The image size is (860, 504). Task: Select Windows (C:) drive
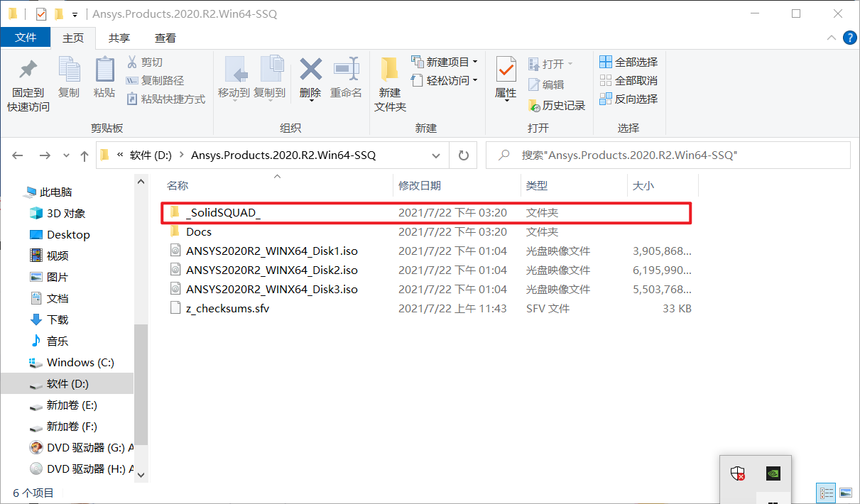pyautogui.click(x=72, y=362)
